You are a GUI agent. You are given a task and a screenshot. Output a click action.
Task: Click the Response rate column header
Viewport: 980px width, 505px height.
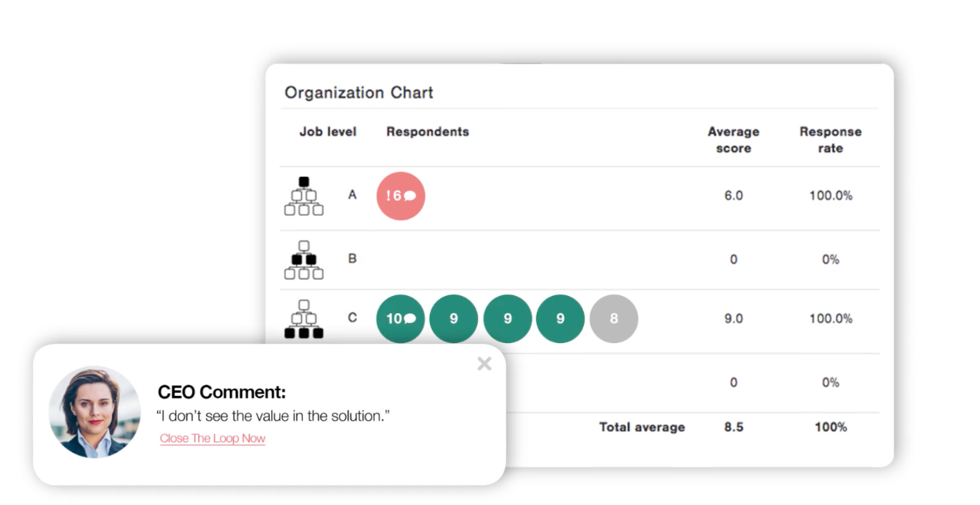[830, 140]
